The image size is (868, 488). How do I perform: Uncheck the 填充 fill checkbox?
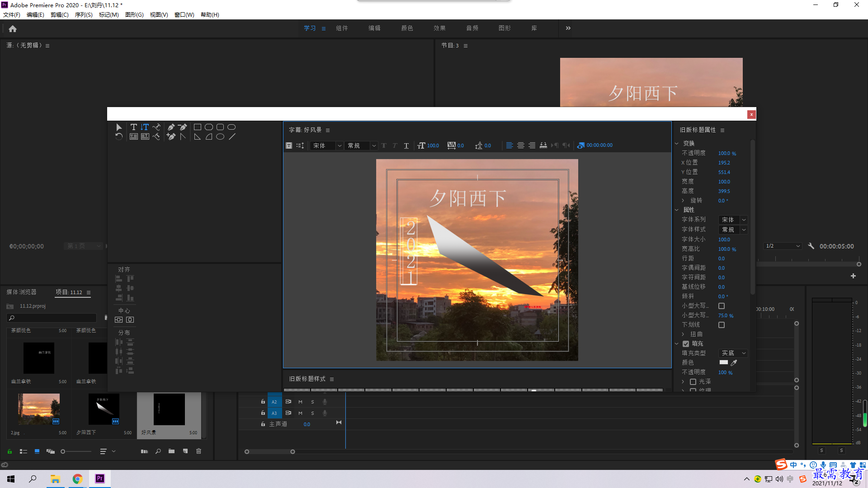[686, 344]
